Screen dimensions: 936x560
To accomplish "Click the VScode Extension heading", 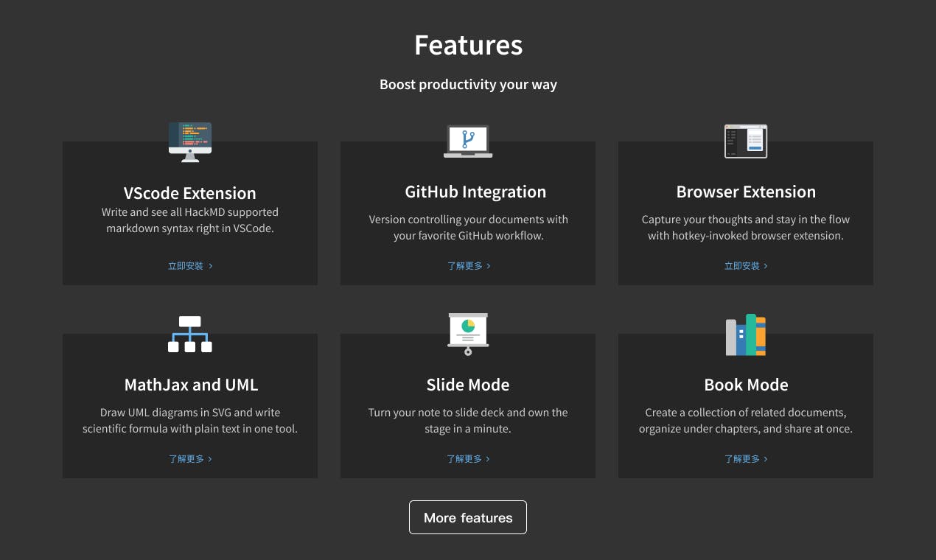I will coord(190,193).
